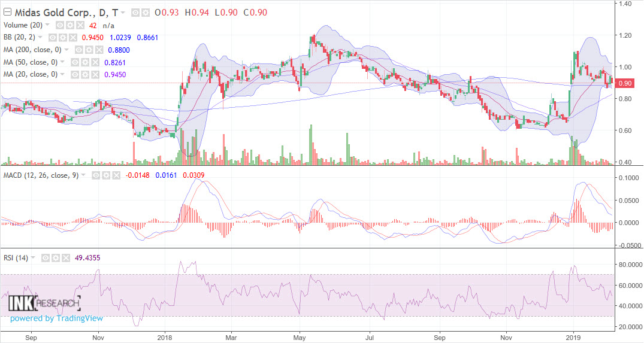
Task: Click the MA 50 value 0.8261
Action: [115, 62]
